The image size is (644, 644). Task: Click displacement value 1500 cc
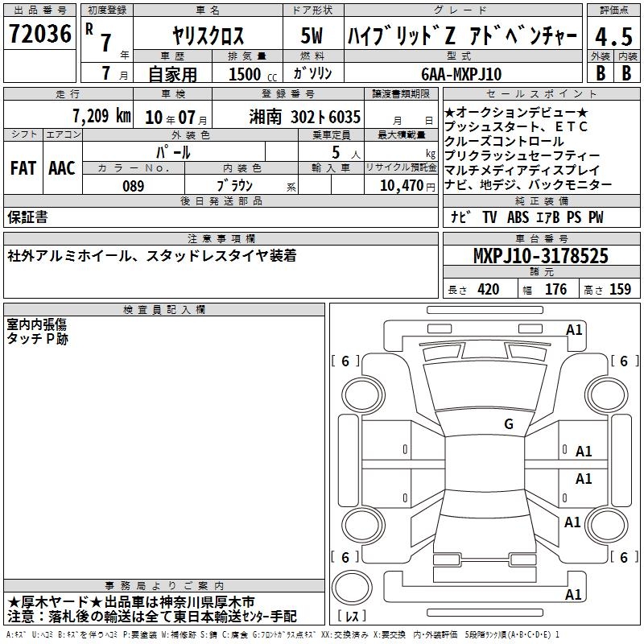point(253,74)
